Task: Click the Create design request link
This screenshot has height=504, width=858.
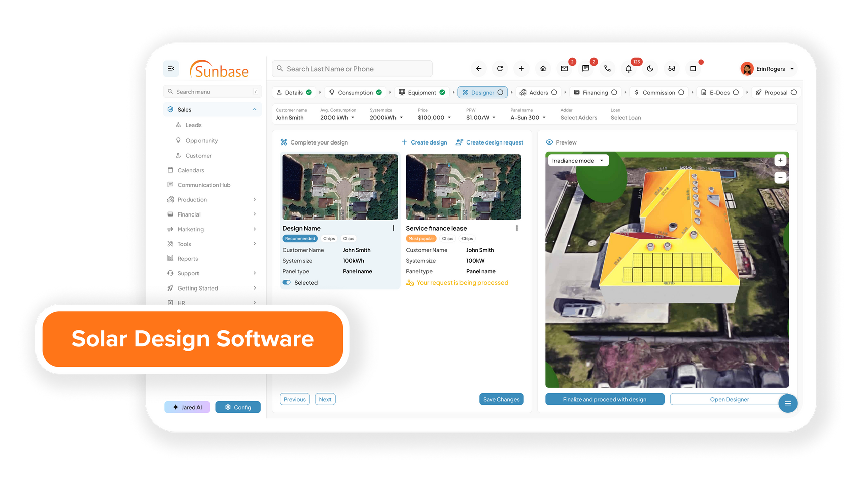Action: coord(489,142)
